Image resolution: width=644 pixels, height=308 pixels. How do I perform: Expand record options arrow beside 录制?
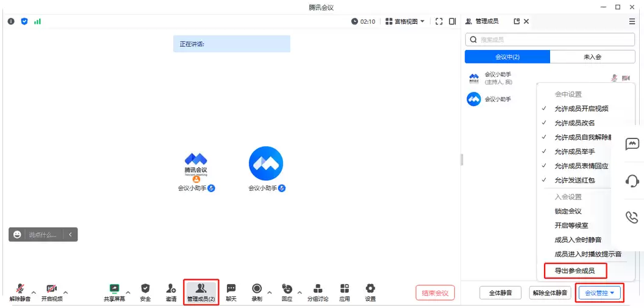click(x=270, y=292)
